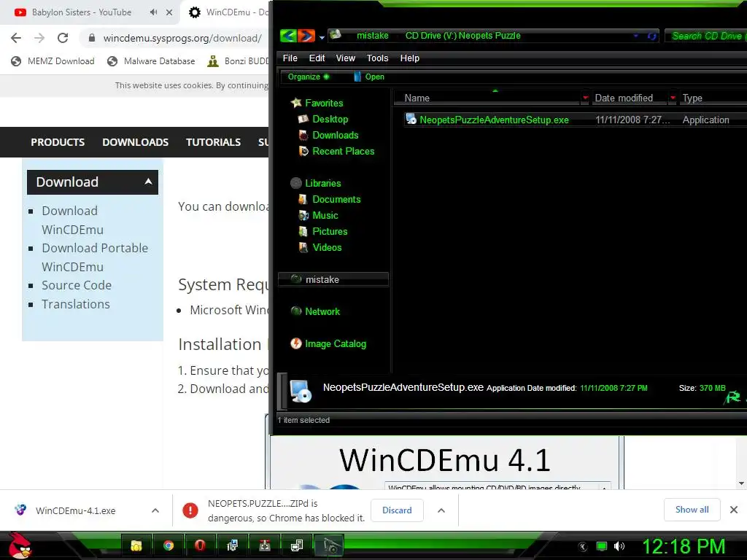Open the Tools menu in Explorer
This screenshot has height=560, width=747.
(x=377, y=58)
